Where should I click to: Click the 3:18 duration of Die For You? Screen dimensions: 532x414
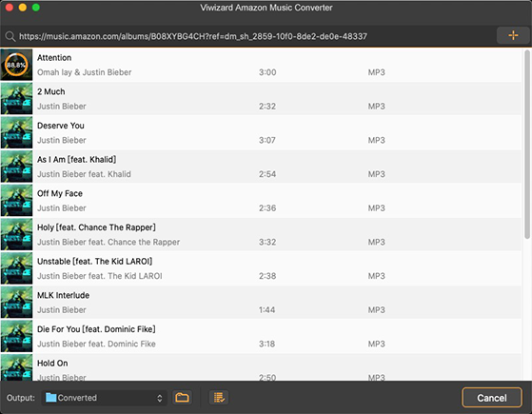pos(267,344)
